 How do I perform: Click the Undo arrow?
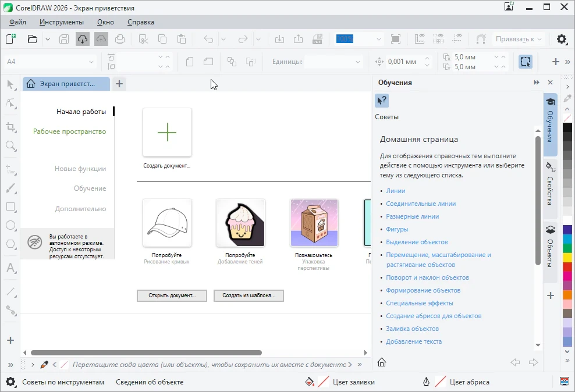pos(208,39)
